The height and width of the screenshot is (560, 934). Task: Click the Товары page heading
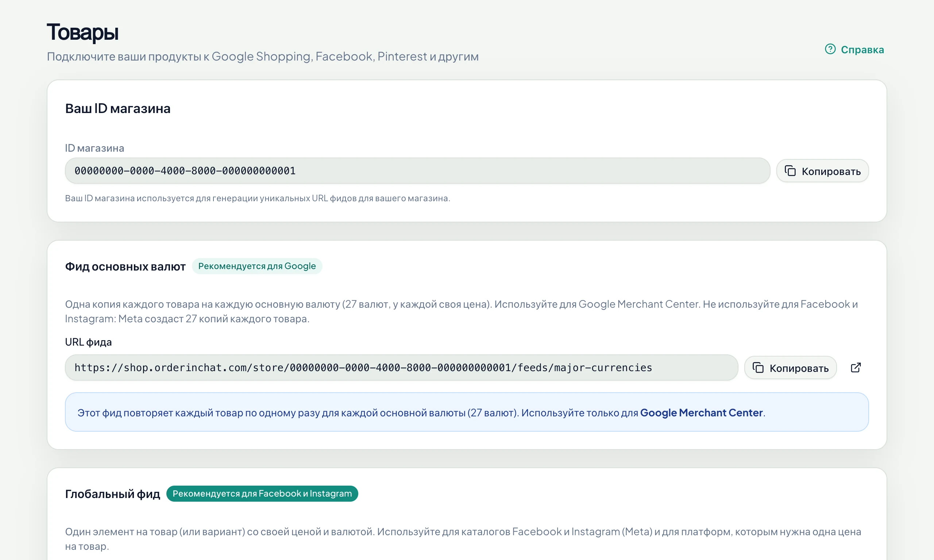(82, 32)
